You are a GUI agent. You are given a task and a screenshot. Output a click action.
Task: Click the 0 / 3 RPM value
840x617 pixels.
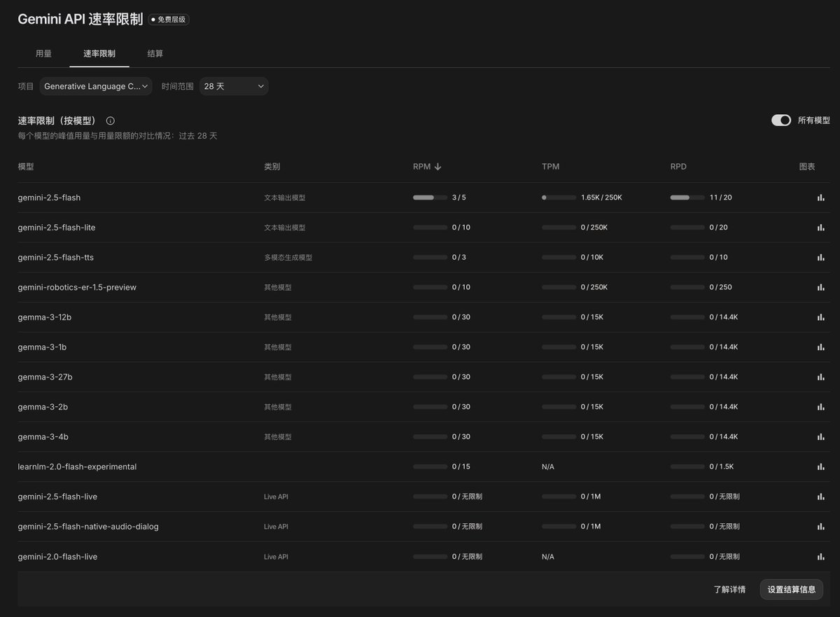[x=458, y=257]
